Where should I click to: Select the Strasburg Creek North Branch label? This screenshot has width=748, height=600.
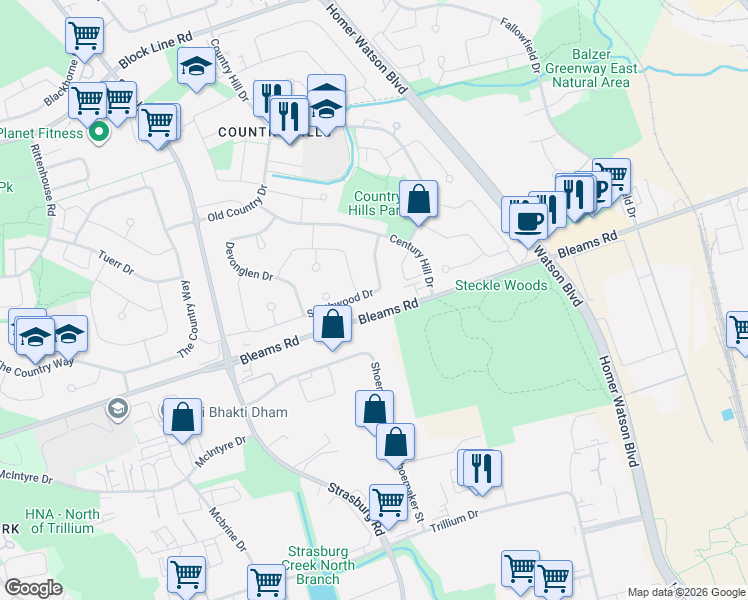click(318, 565)
